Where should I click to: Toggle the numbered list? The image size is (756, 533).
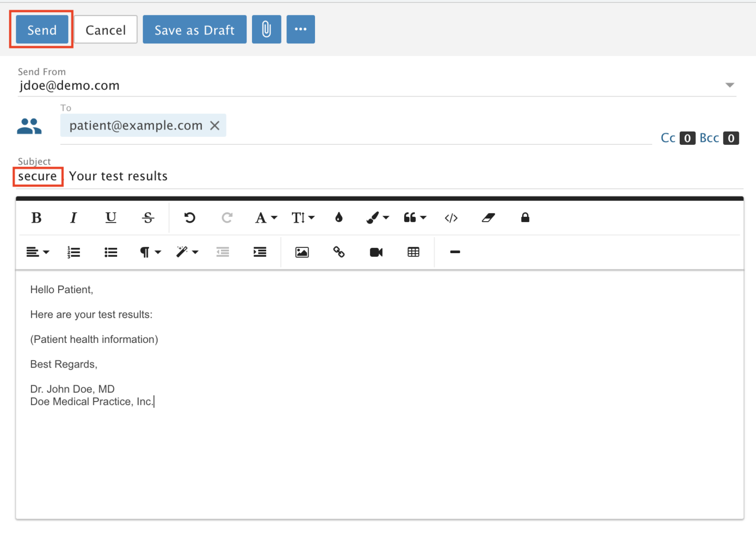(x=73, y=252)
